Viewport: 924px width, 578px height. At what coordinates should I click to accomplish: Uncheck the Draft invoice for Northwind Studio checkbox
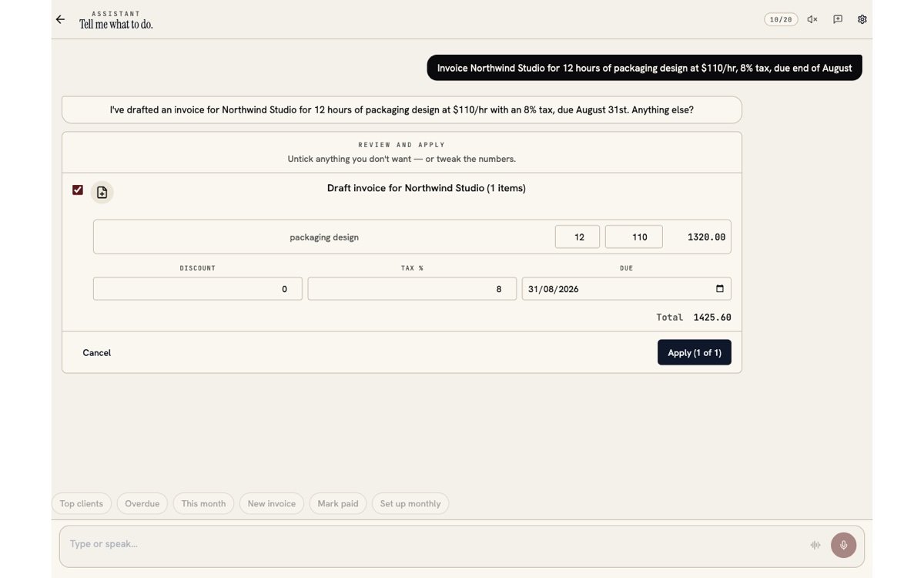(78, 190)
